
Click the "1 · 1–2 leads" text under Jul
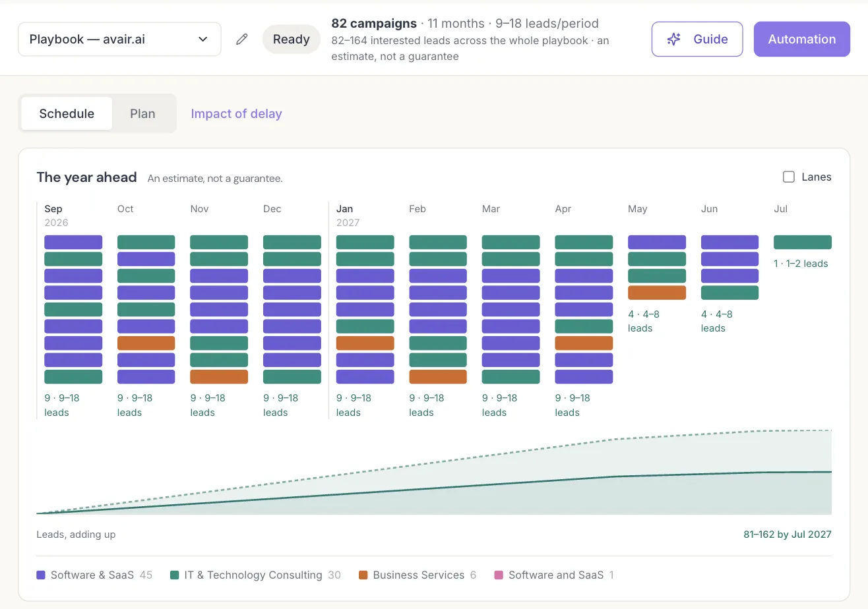point(801,264)
